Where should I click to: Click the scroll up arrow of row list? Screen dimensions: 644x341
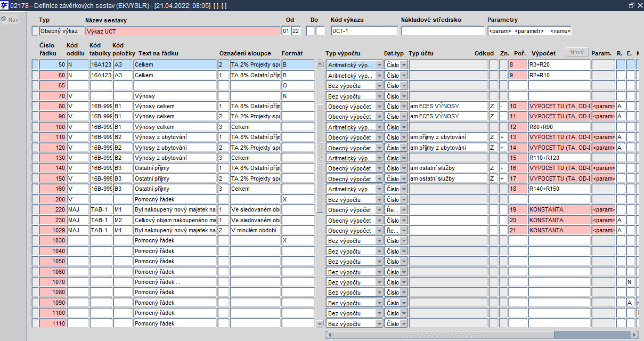[320, 64]
